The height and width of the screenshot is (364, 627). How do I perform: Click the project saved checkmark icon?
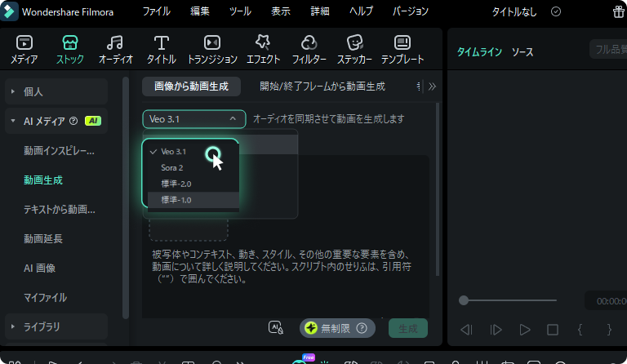coord(556,11)
